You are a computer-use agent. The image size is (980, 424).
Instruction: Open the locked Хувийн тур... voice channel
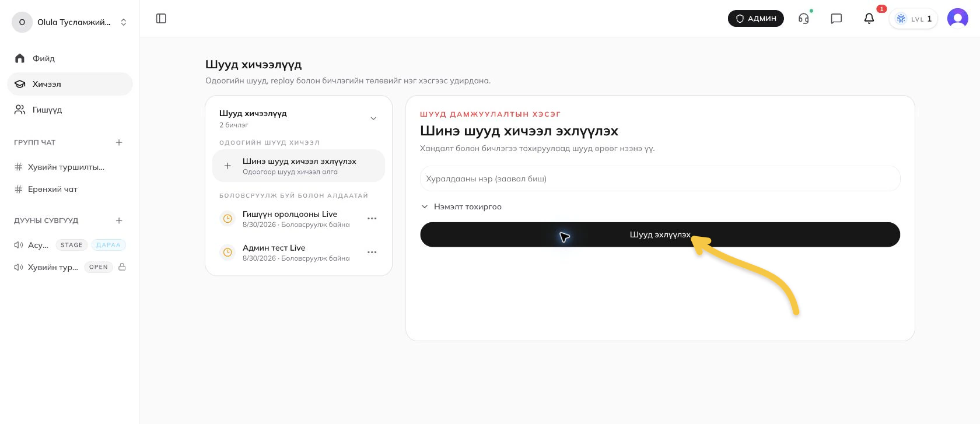(x=70, y=267)
